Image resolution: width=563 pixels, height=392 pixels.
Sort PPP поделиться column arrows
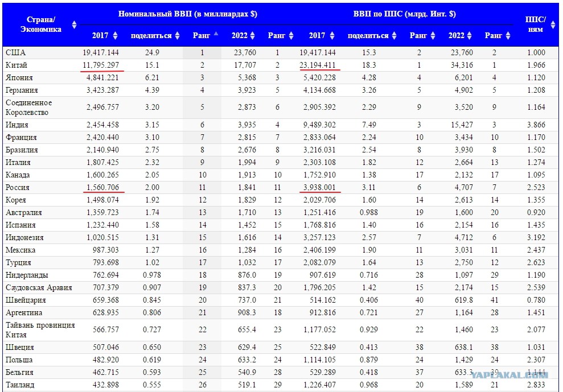tap(394, 35)
